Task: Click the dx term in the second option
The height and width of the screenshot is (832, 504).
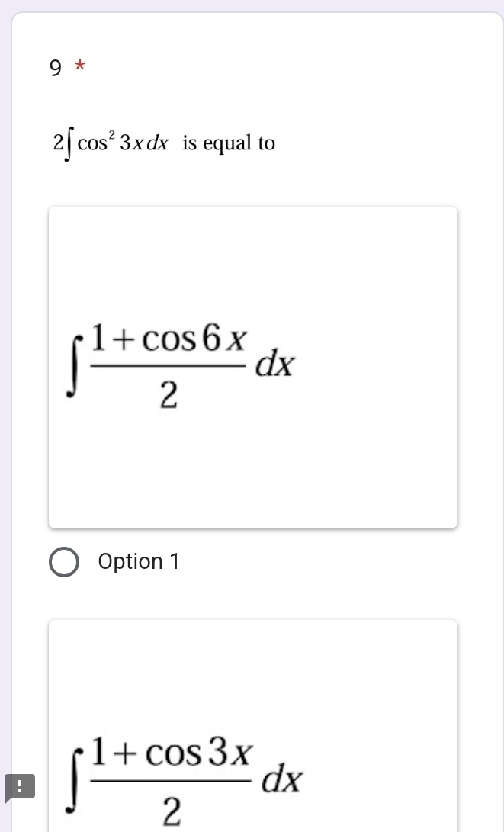Action: click(x=284, y=779)
